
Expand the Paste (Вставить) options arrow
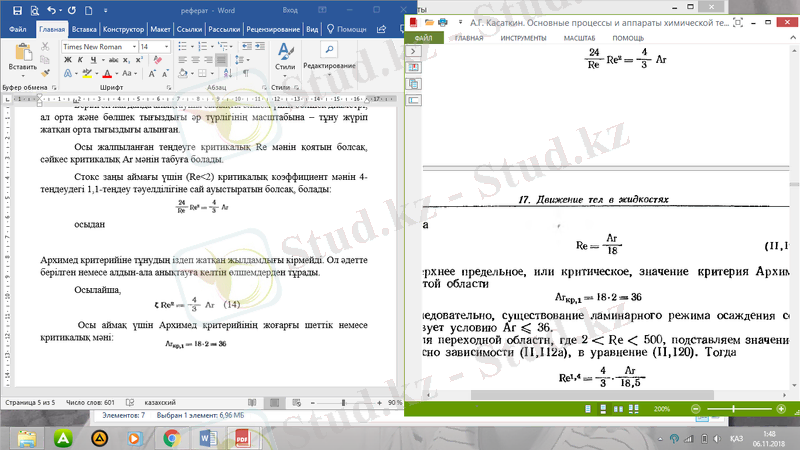tap(23, 76)
